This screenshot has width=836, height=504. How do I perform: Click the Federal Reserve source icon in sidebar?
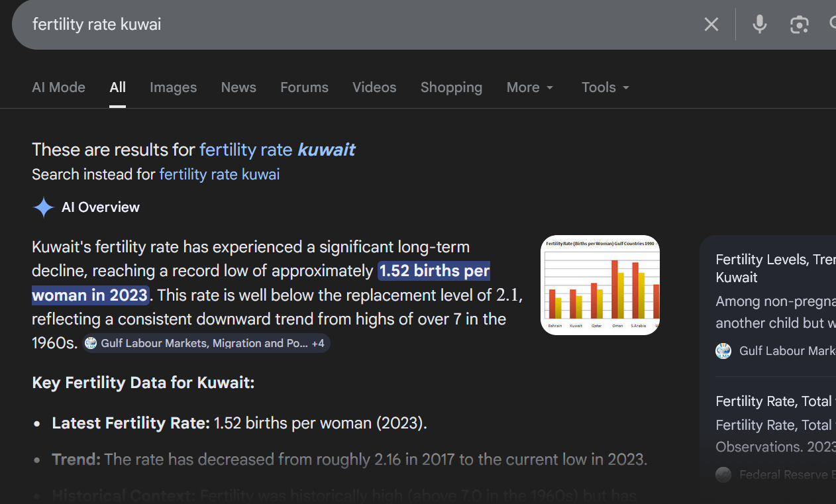723,474
